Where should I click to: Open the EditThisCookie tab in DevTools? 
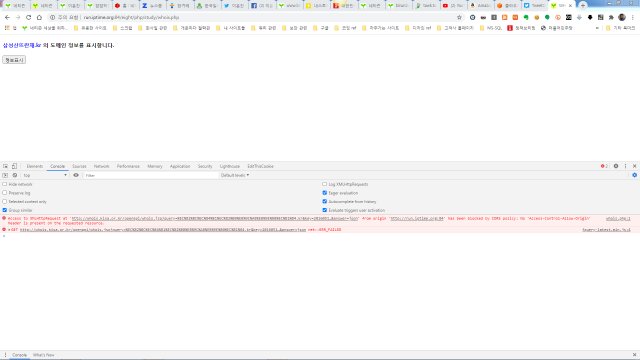260,166
